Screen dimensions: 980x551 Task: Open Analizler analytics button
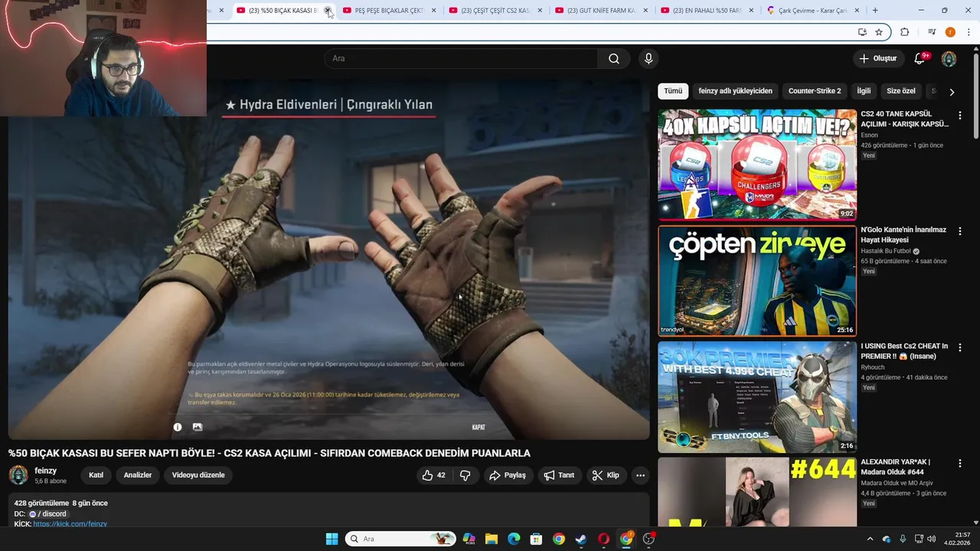tap(138, 475)
